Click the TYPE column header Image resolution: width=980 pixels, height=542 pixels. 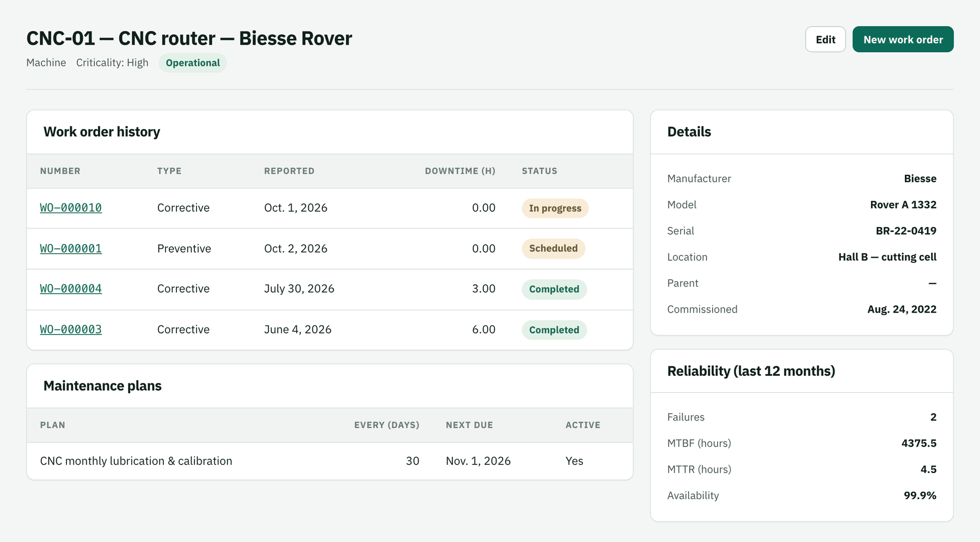point(169,171)
